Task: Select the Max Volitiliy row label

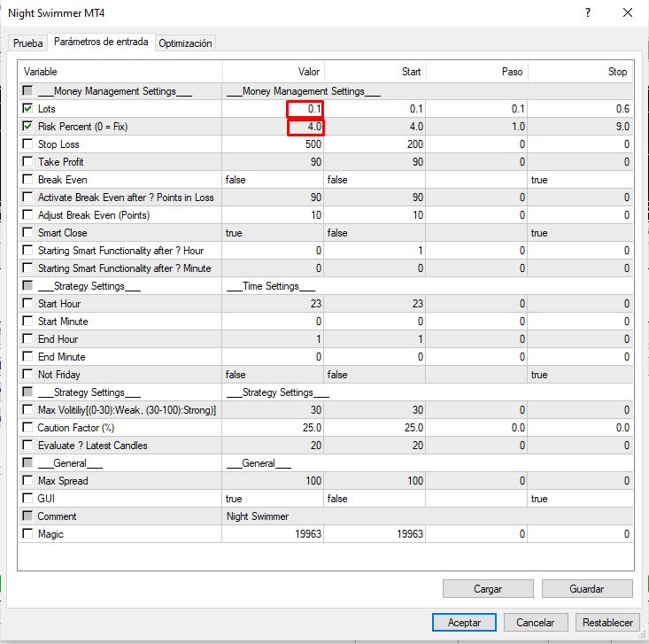Action: [127, 410]
